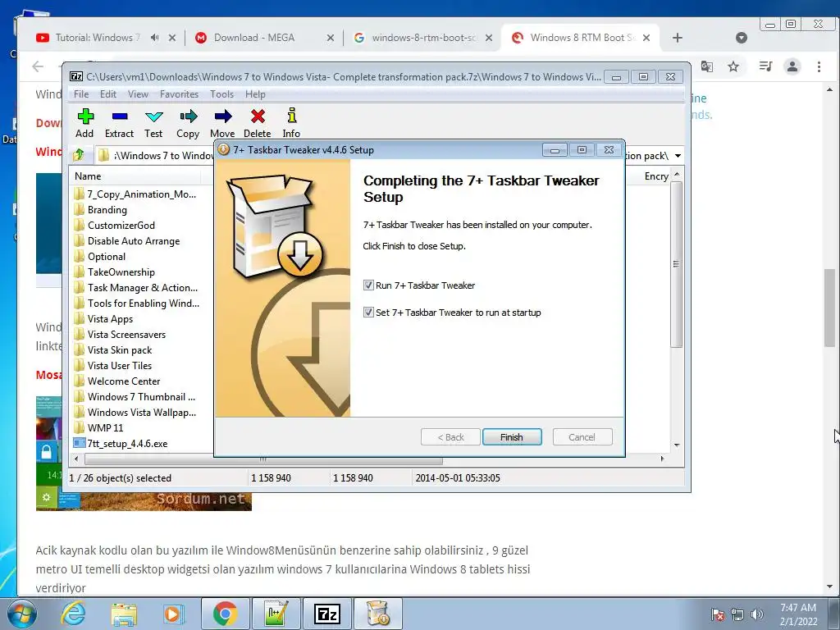The width and height of the screenshot is (840, 630).
Task: Select the Vista Apps folder
Action: click(110, 319)
